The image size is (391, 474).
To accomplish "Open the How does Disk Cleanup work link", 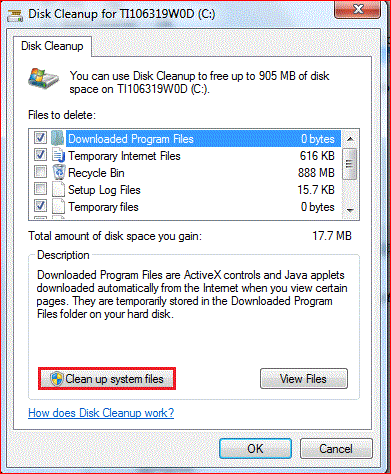I will pos(101,413).
